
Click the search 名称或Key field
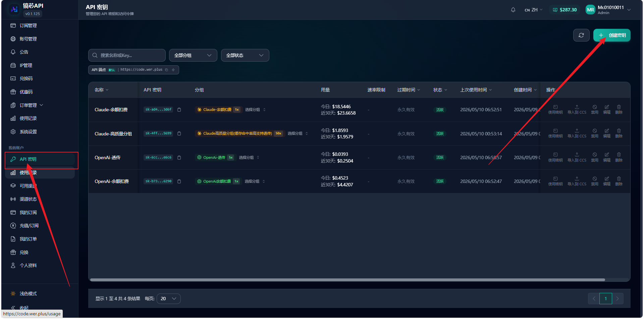click(127, 55)
